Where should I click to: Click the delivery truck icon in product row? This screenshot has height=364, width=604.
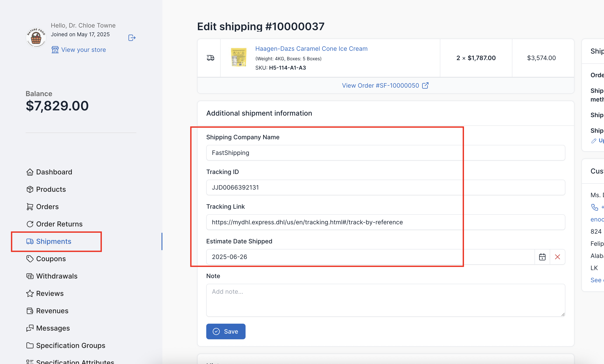pyautogui.click(x=210, y=58)
